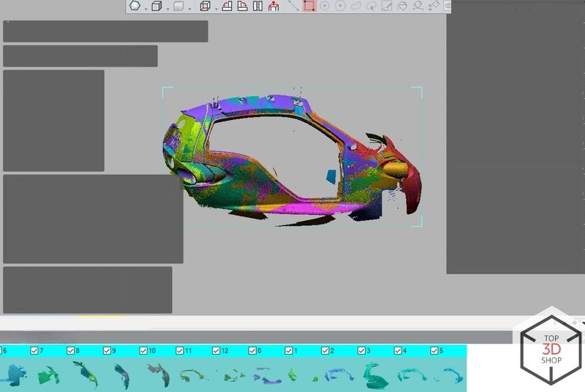This screenshot has width=585, height=392.
Task: Toggle the scan 10 checkbox
Action: pos(143,352)
